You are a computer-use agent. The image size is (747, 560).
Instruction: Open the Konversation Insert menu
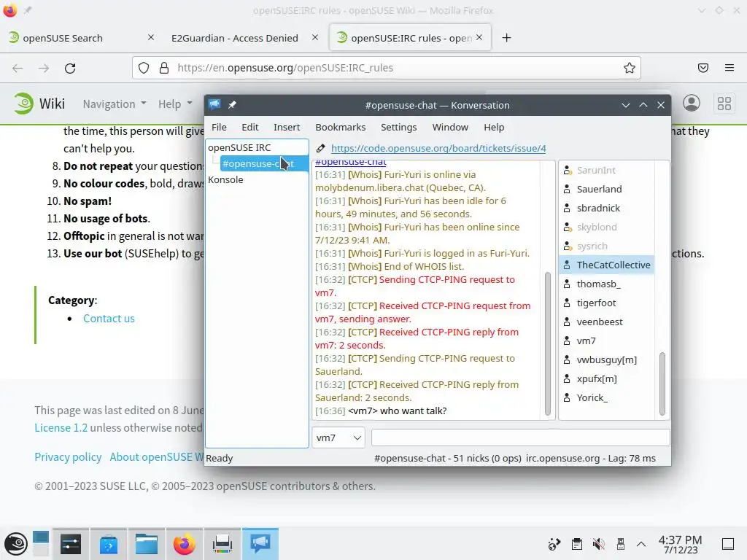click(287, 127)
